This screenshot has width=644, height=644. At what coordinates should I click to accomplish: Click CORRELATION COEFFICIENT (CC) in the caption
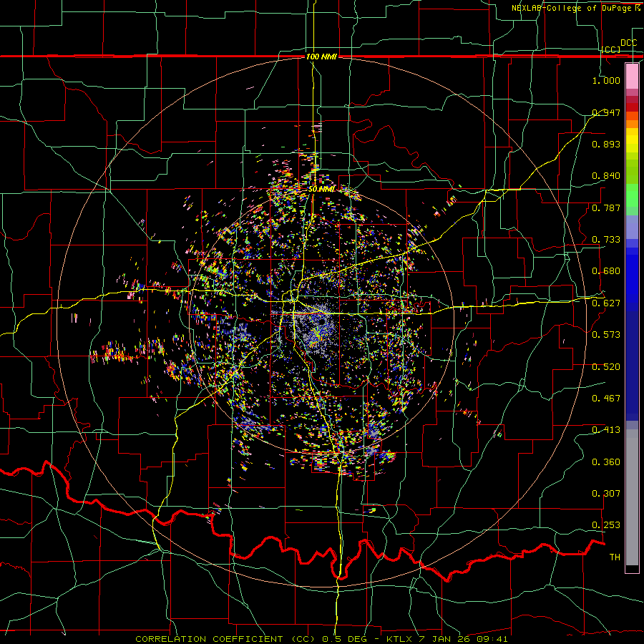pyautogui.click(x=225, y=639)
